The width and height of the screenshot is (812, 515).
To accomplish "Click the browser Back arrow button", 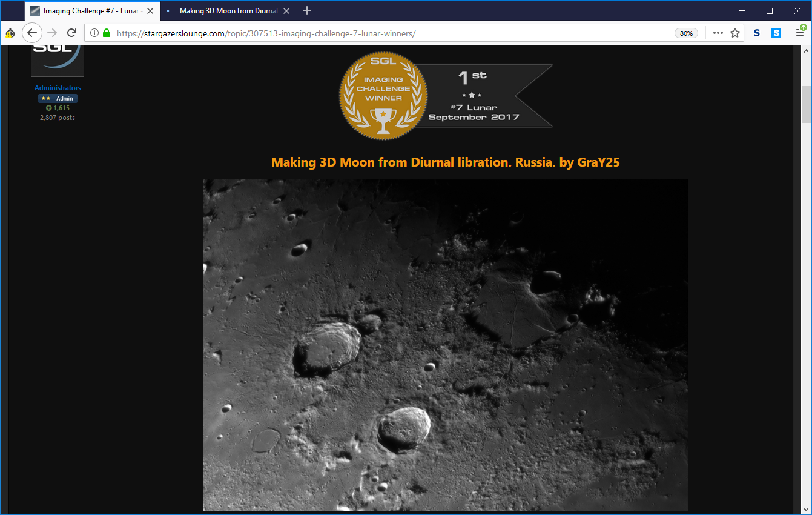I will coord(32,33).
